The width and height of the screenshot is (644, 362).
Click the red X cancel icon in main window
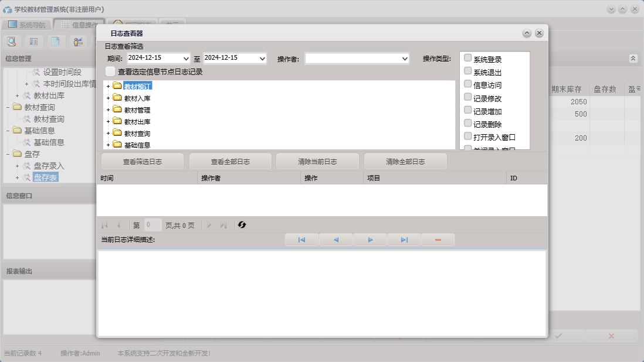(x=611, y=336)
